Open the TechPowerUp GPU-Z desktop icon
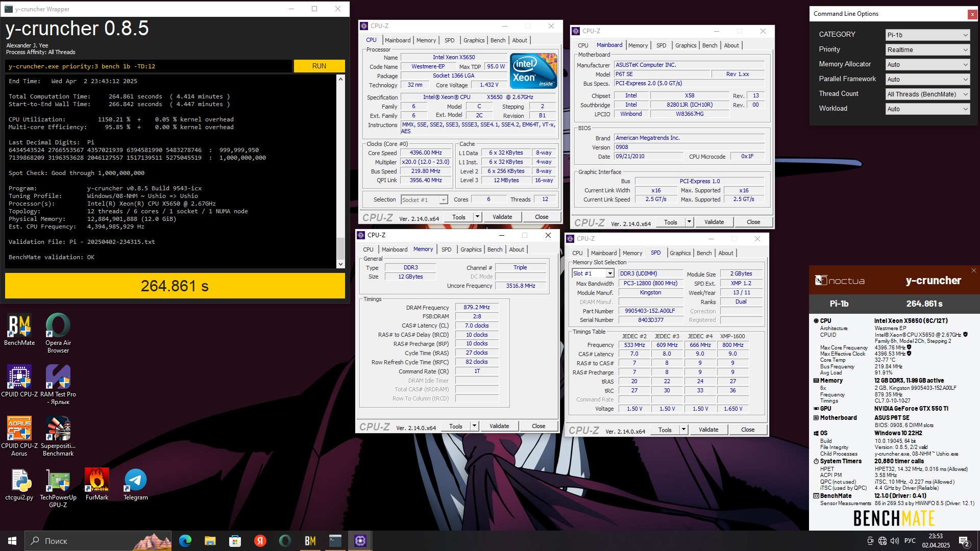Image resolution: width=980 pixels, height=551 pixels. pyautogui.click(x=58, y=488)
